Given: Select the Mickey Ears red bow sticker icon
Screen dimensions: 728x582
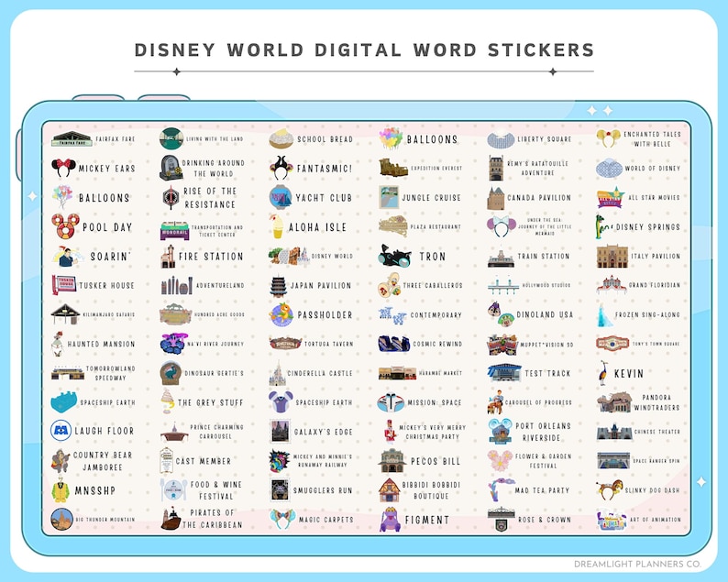Looking at the screenshot, I should [63, 168].
